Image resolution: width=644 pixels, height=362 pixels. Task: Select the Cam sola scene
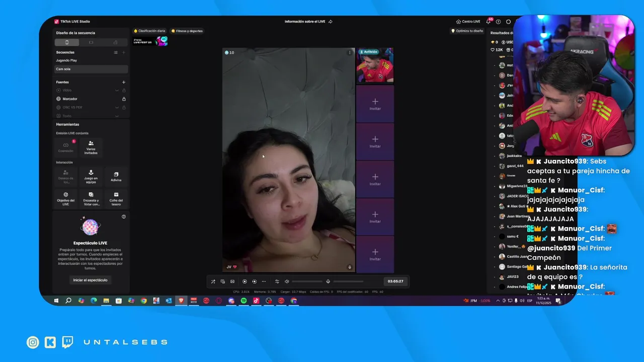(x=91, y=69)
